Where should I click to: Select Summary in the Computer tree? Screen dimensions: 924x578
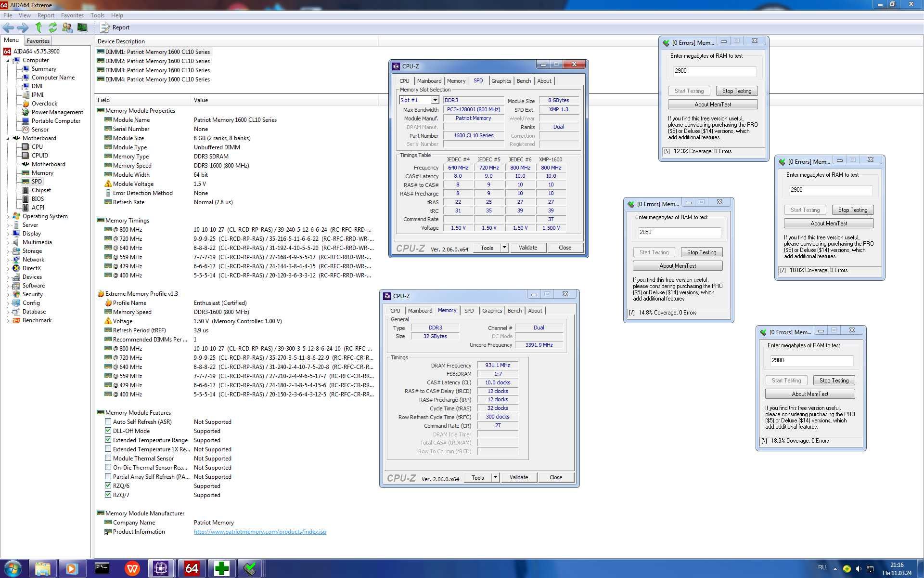(x=44, y=69)
